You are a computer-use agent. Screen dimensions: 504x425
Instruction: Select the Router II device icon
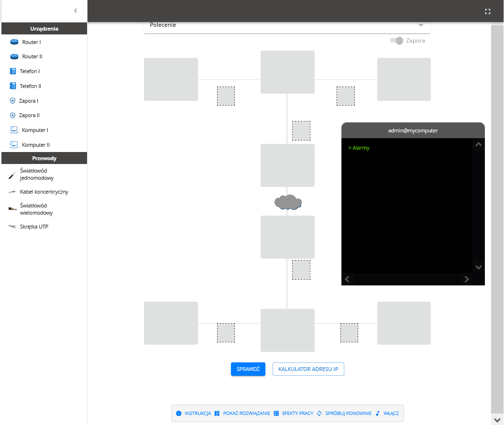[14, 56]
